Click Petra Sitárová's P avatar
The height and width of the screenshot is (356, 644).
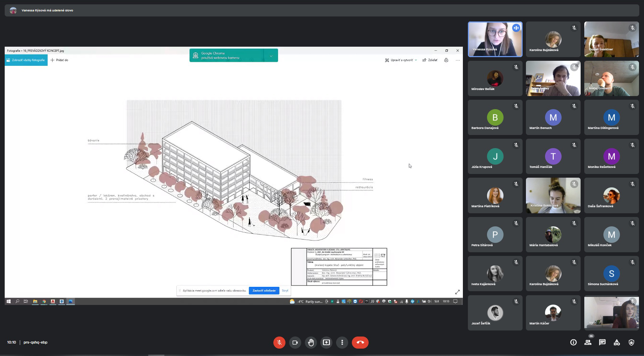(495, 234)
